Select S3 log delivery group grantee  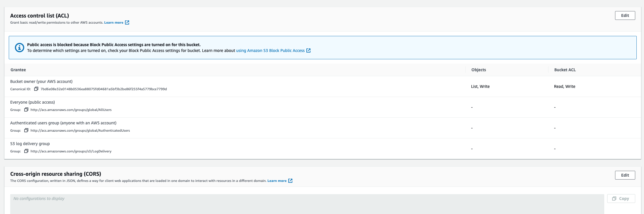30,144
